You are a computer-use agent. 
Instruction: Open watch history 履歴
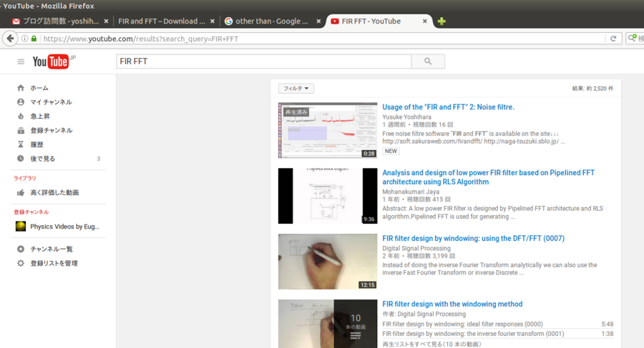pyautogui.click(x=37, y=144)
